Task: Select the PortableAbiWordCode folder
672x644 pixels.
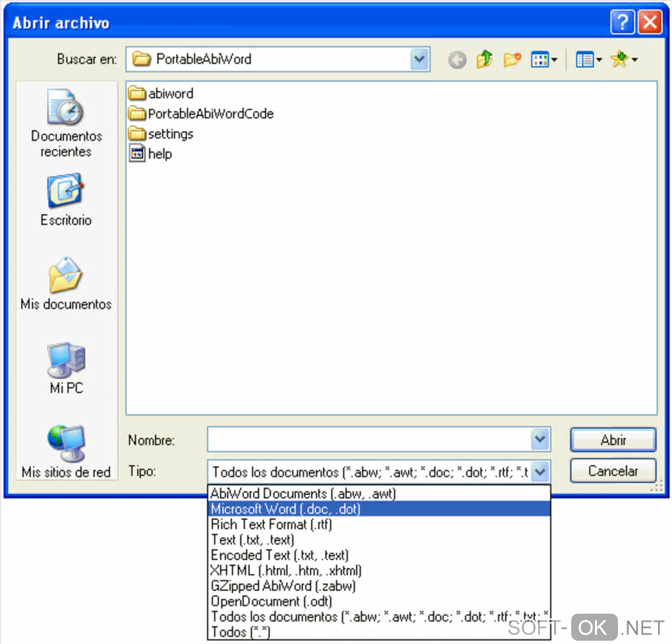Action: point(201,113)
